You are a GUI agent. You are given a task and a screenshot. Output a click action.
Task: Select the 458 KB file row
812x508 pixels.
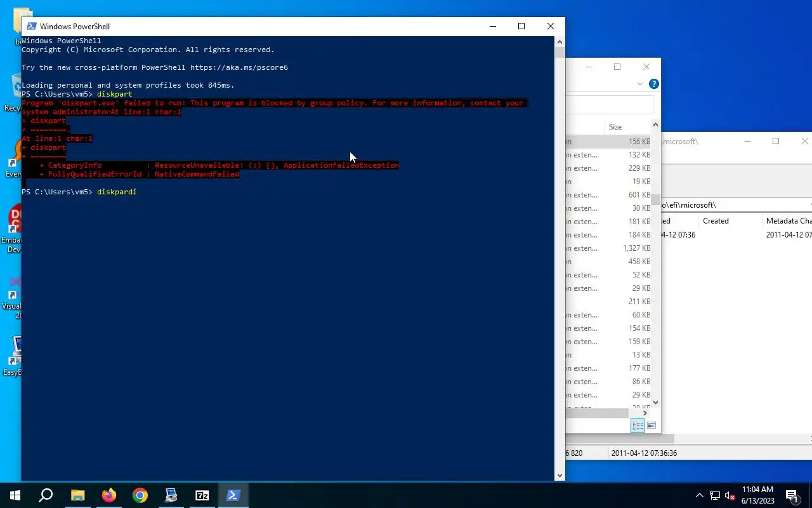[608, 262]
